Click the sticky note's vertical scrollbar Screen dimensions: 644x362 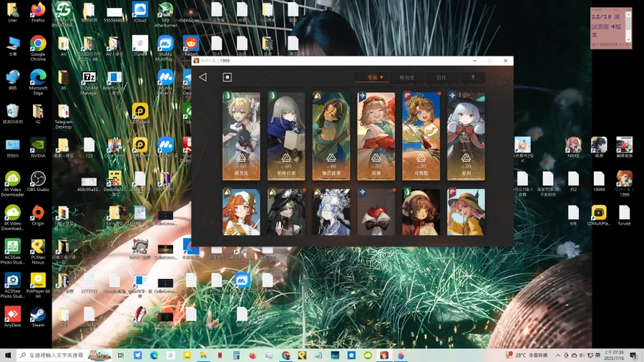[x=628, y=27]
